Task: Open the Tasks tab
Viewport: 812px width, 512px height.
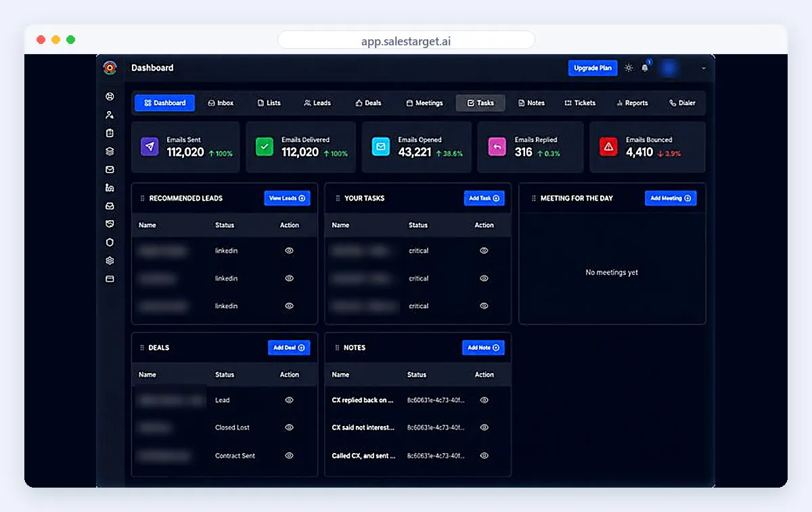Action: [x=480, y=103]
